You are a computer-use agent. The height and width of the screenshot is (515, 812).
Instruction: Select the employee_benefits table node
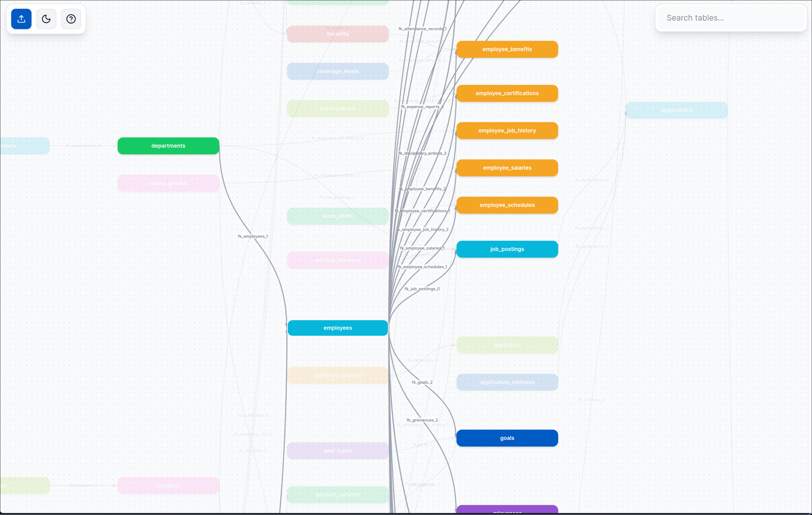click(x=507, y=49)
